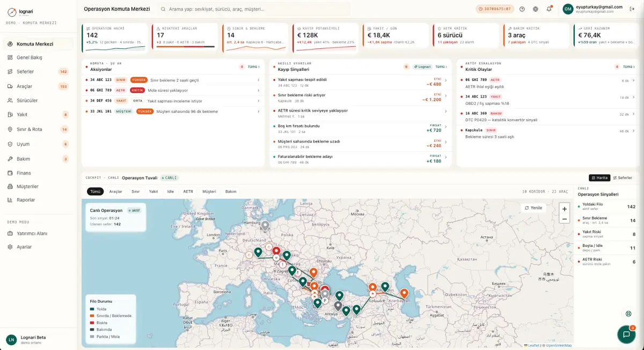The width and height of the screenshot is (644, 350).
Task: Open the Sınır & Rota section
Action: [x=38, y=129]
